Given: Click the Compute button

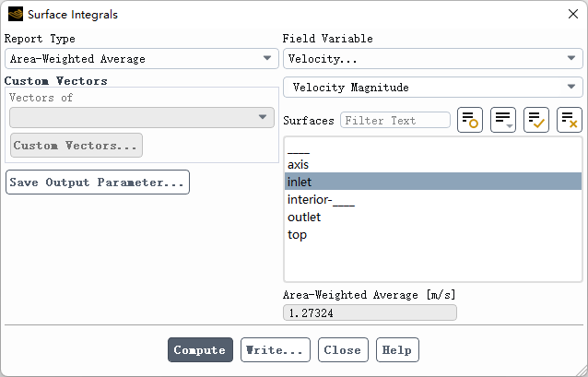Looking at the screenshot, I should coord(200,349).
